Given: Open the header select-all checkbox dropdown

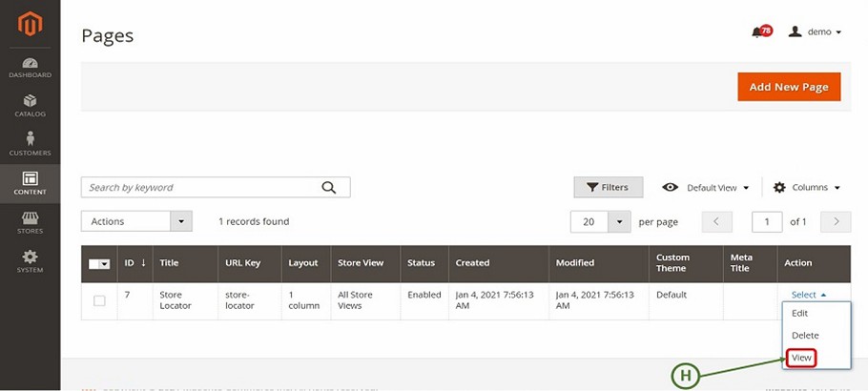Looking at the screenshot, I should pyautogui.click(x=99, y=264).
